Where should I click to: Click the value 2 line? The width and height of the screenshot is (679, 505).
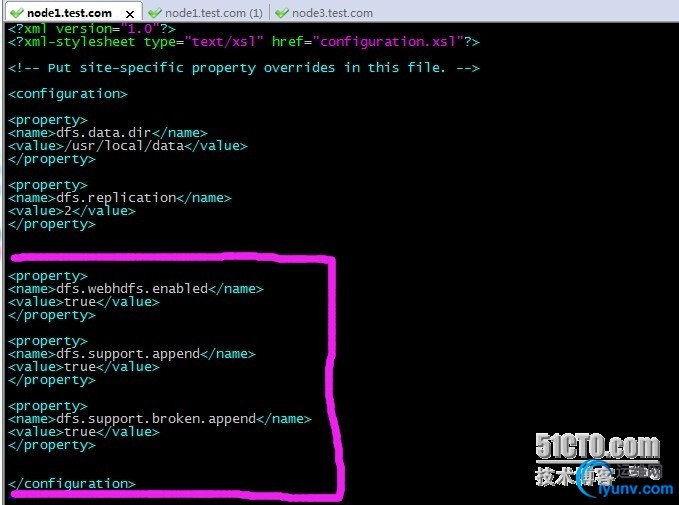(x=71, y=211)
